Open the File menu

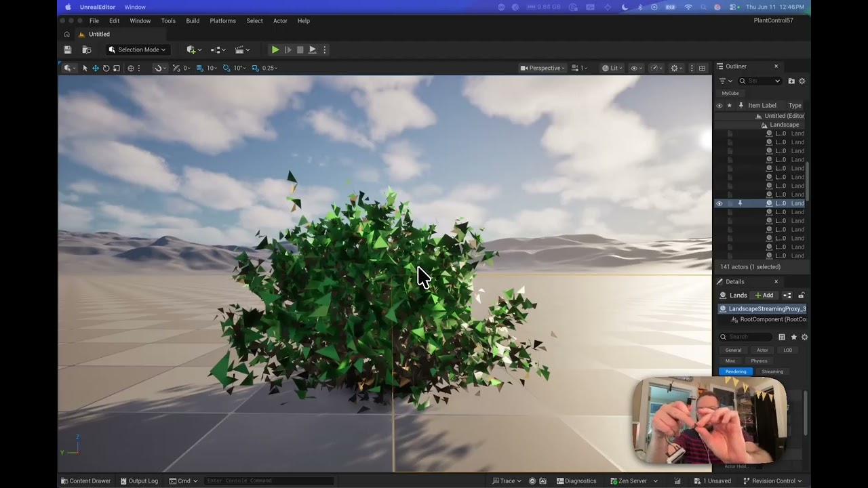click(x=94, y=21)
